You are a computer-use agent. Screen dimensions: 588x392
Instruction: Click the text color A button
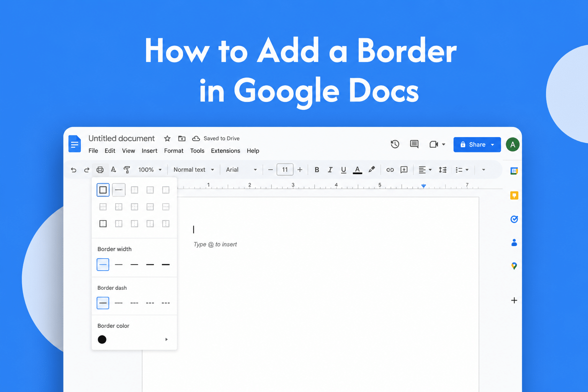(x=357, y=170)
